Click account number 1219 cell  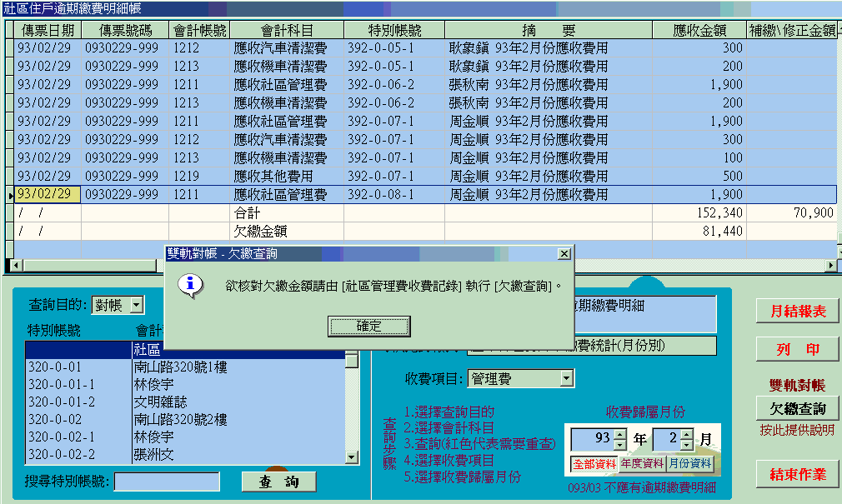(x=199, y=176)
